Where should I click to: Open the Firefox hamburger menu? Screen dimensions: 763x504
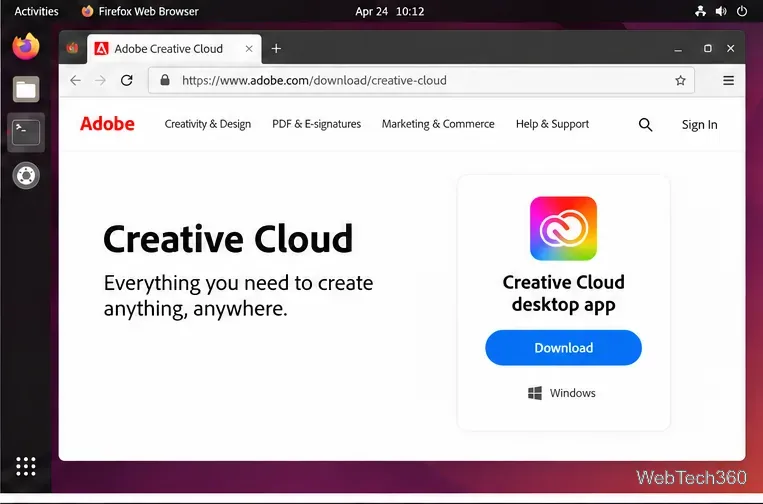728,80
